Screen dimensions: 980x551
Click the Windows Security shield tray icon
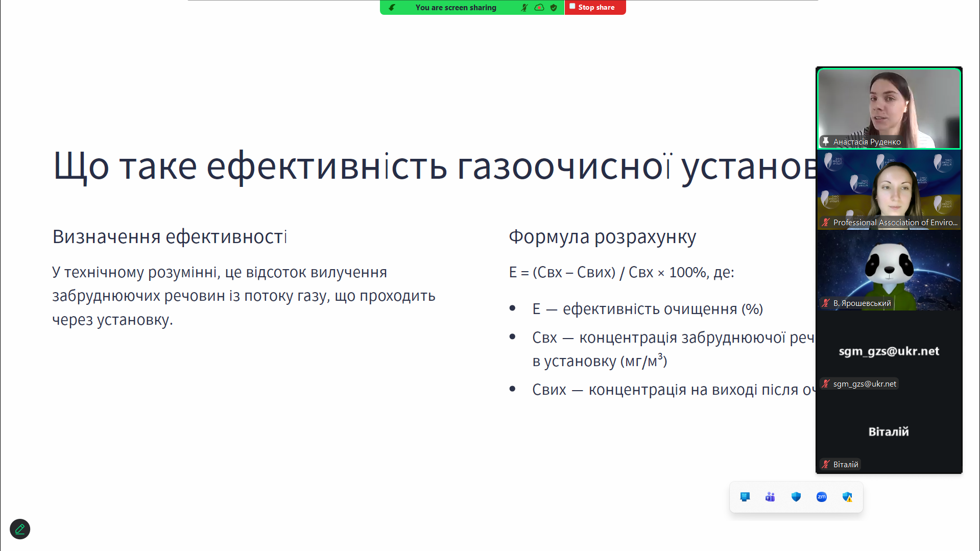click(x=796, y=497)
